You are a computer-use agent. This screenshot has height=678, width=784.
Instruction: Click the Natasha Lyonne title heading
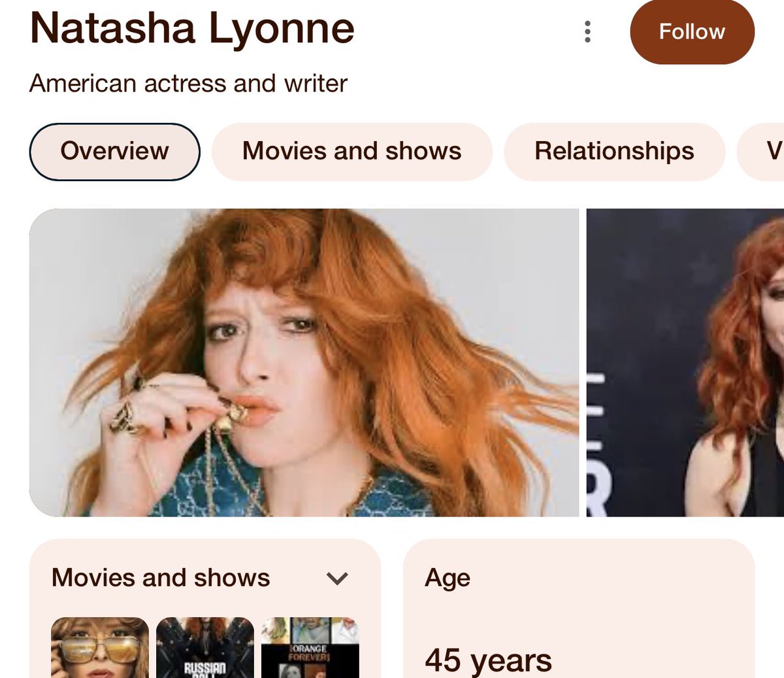click(192, 28)
